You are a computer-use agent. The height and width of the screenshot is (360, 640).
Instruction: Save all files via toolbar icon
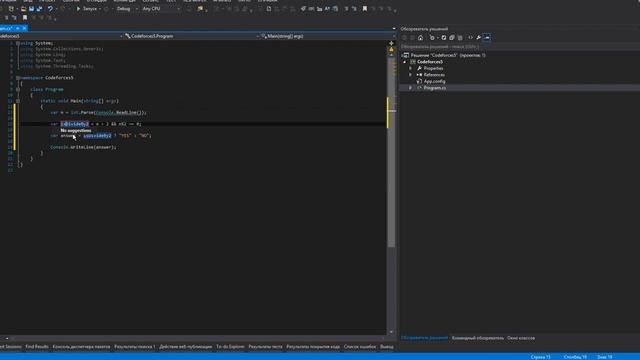coord(39,9)
